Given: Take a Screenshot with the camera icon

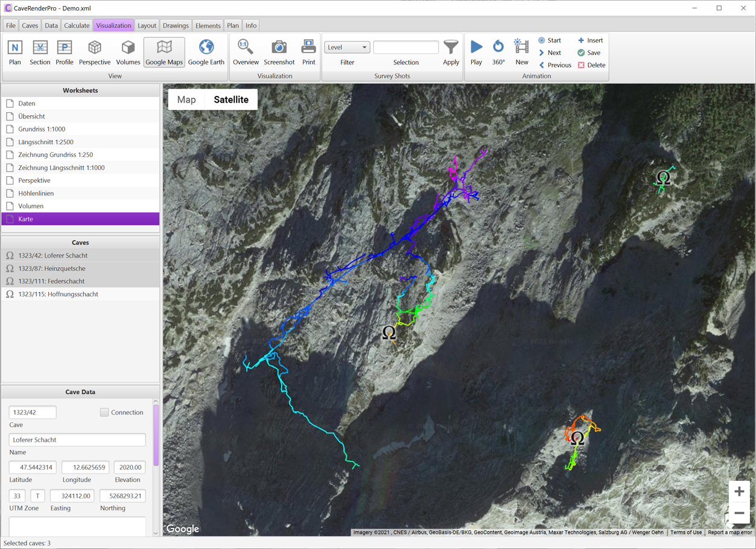Looking at the screenshot, I should click(x=279, y=52).
